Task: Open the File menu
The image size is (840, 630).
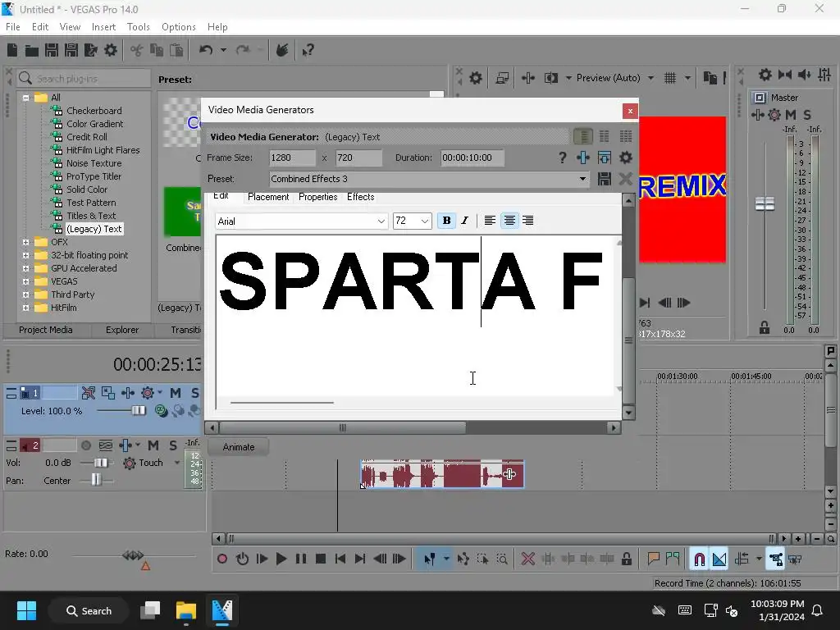Action: [x=13, y=27]
